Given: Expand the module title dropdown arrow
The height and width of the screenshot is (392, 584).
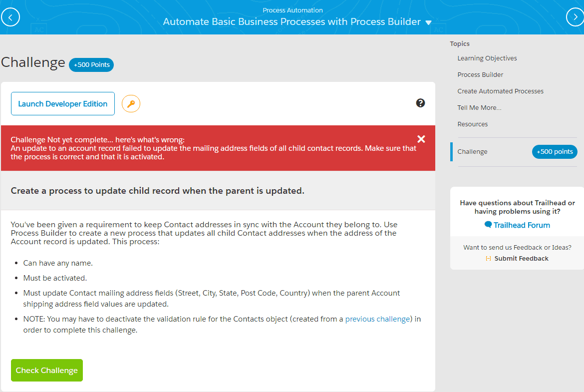Looking at the screenshot, I should pos(428,22).
